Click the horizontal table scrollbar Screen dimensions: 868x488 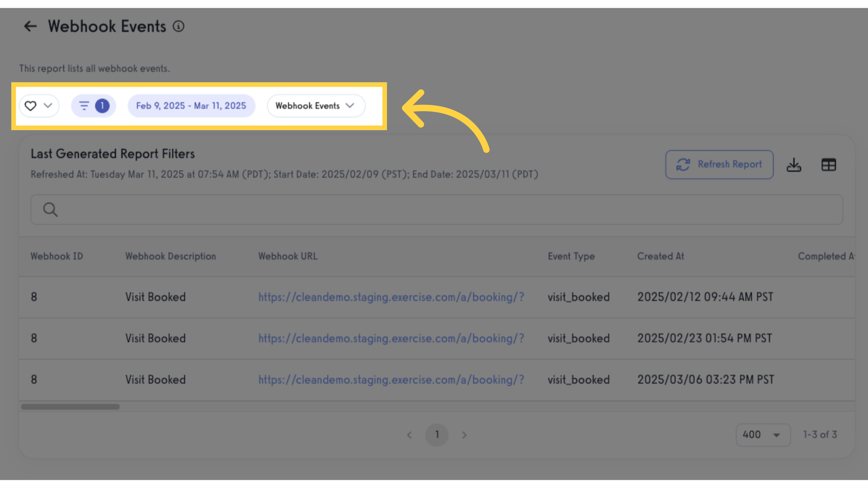pos(70,407)
